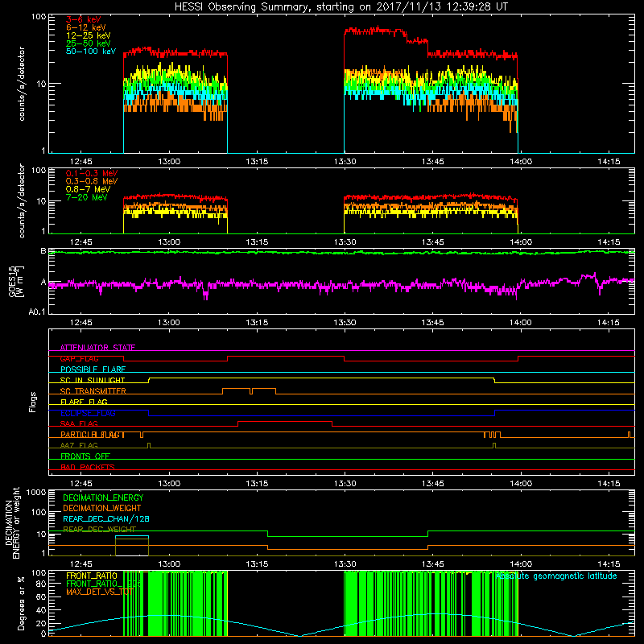Select the counts/s/detector axis label of keV panel

click(x=22, y=84)
